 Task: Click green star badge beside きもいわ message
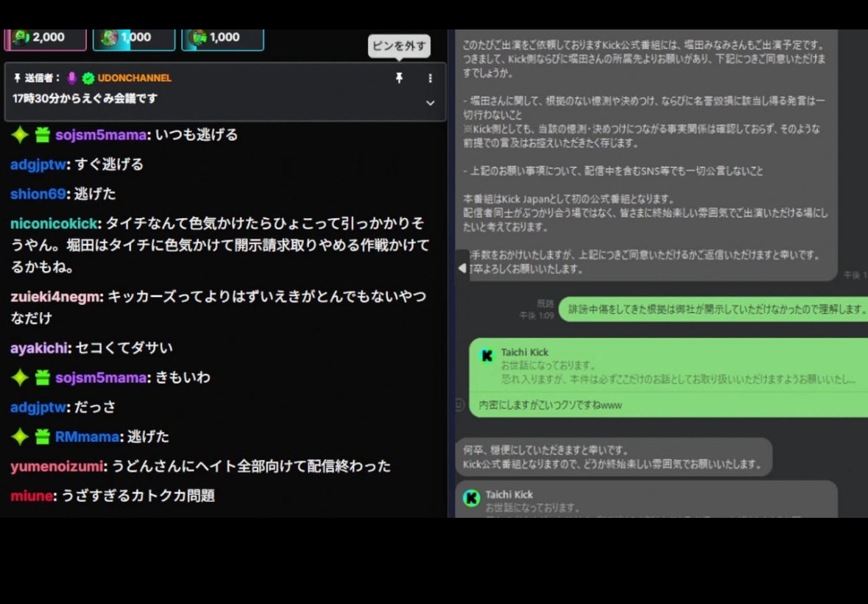[x=20, y=378]
